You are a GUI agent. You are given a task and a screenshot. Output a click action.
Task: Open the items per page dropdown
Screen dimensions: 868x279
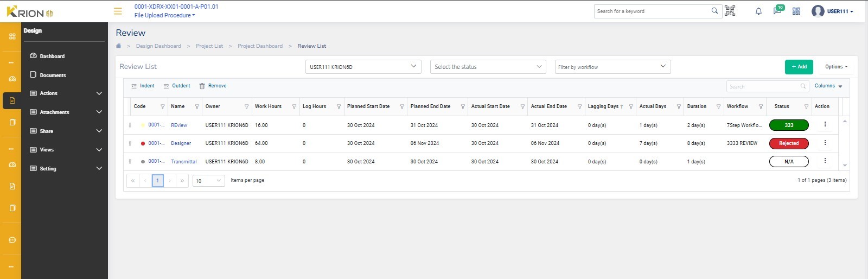(208, 181)
